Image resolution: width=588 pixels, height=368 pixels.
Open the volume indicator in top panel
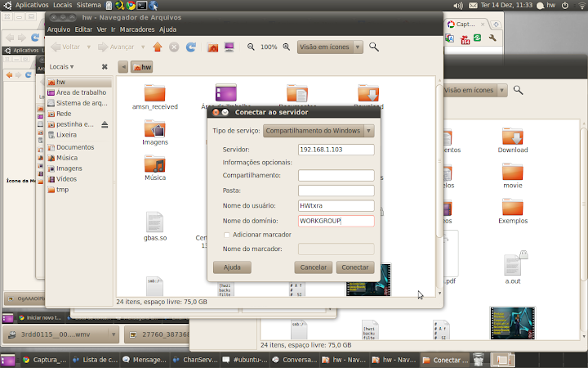coord(458,5)
